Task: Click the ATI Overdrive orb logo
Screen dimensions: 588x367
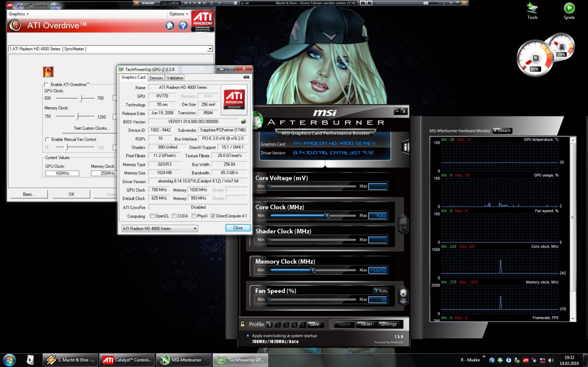Action: click(x=15, y=26)
